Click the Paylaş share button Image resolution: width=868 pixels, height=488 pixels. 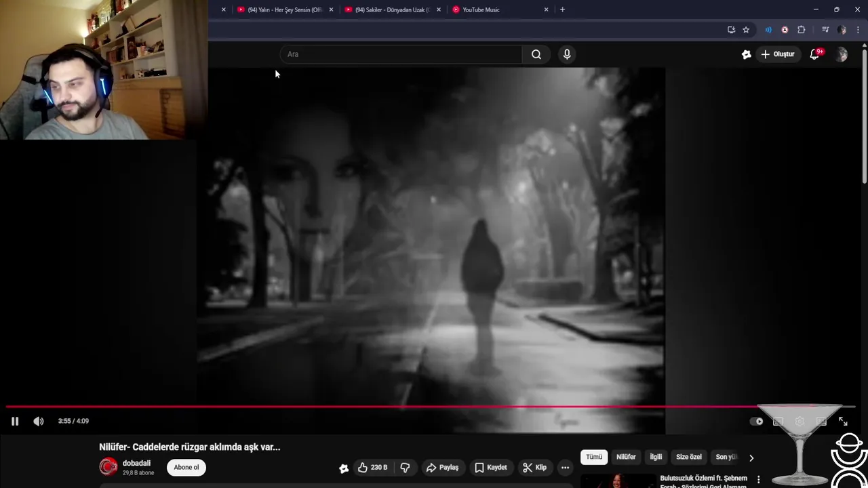coord(442,468)
